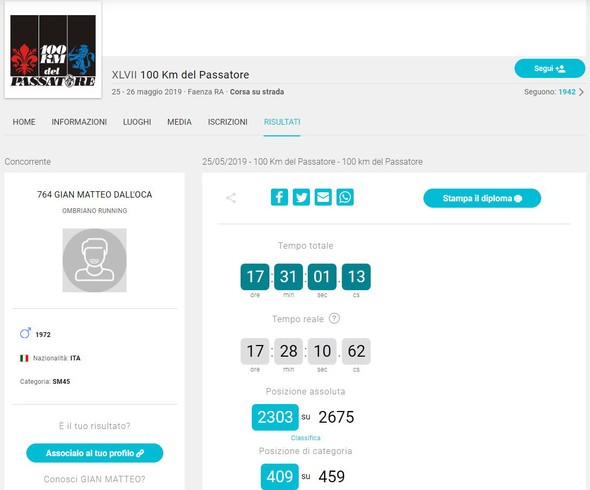
Task: Select the ISCRIZIONI tab
Action: pyautogui.click(x=228, y=122)
